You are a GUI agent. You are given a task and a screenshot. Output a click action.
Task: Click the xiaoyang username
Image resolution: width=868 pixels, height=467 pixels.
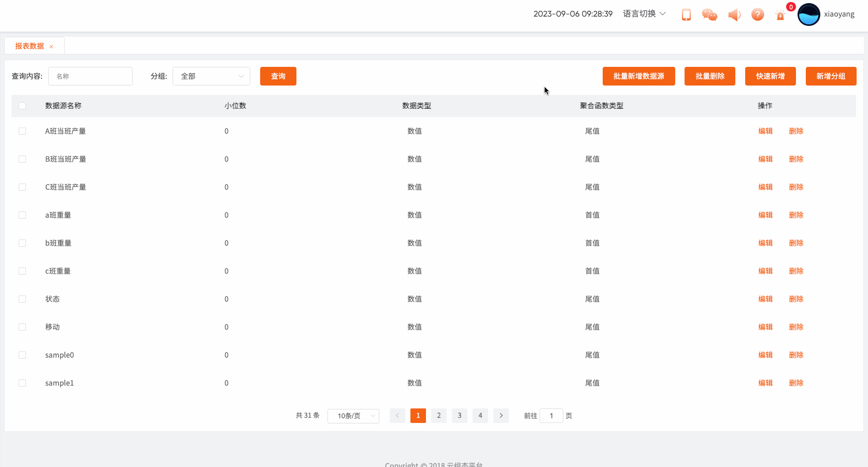839,15
